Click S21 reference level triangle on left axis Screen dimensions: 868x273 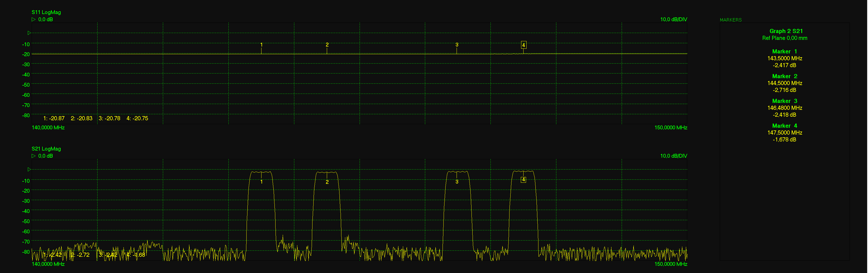29,169
